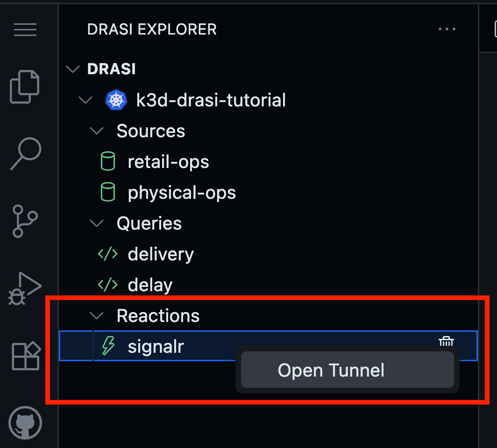Collapse the k3d-drasi-tutorial cluster node

point(85,100)
